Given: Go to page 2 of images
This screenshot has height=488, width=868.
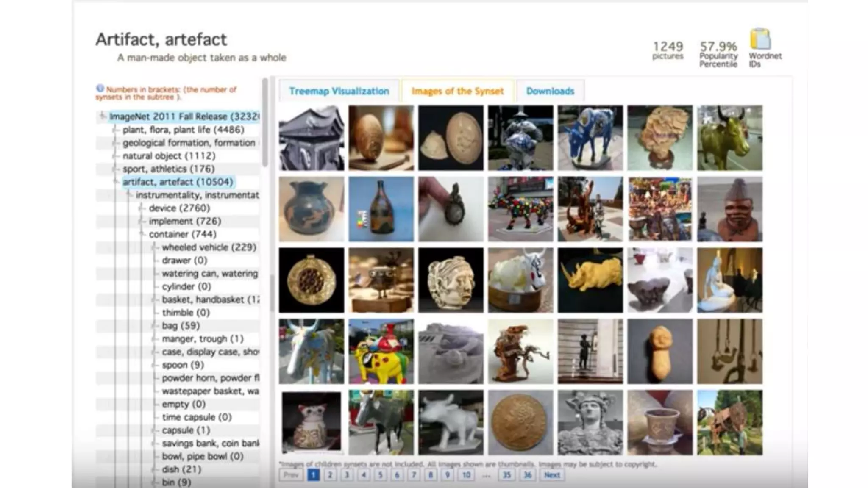Looking at the screenshot, I should (330, 475).
